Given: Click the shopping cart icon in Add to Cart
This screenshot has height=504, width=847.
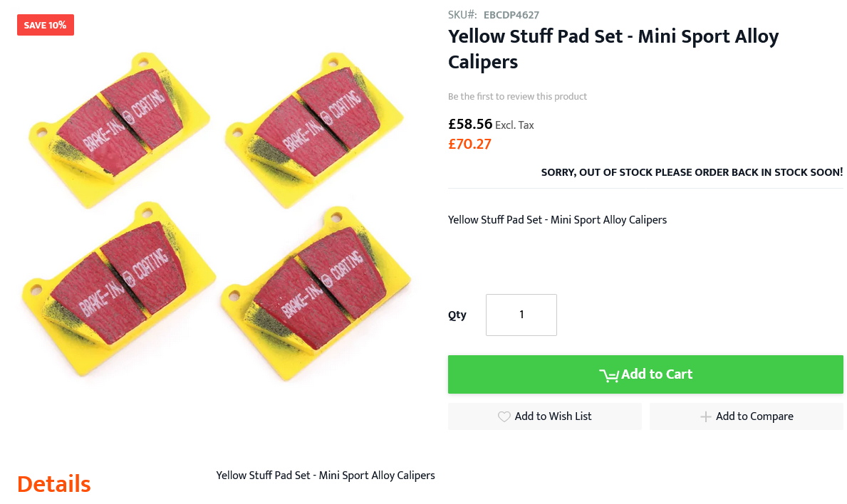Looking at the screenshot, I should pyautogui.click(x=609, y=375).
